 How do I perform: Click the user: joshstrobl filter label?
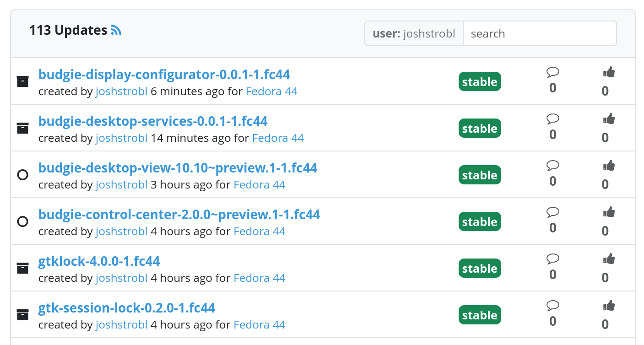point(414,33)
